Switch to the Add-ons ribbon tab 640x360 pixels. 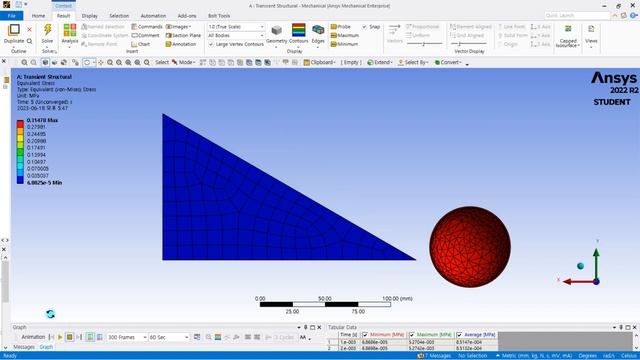(x=187, y=16)
